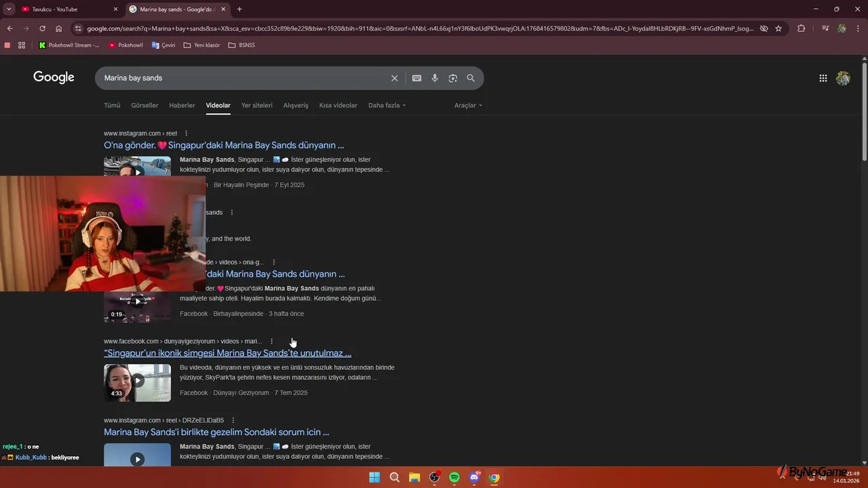View site information icon in address bar

tap(79, 28)
